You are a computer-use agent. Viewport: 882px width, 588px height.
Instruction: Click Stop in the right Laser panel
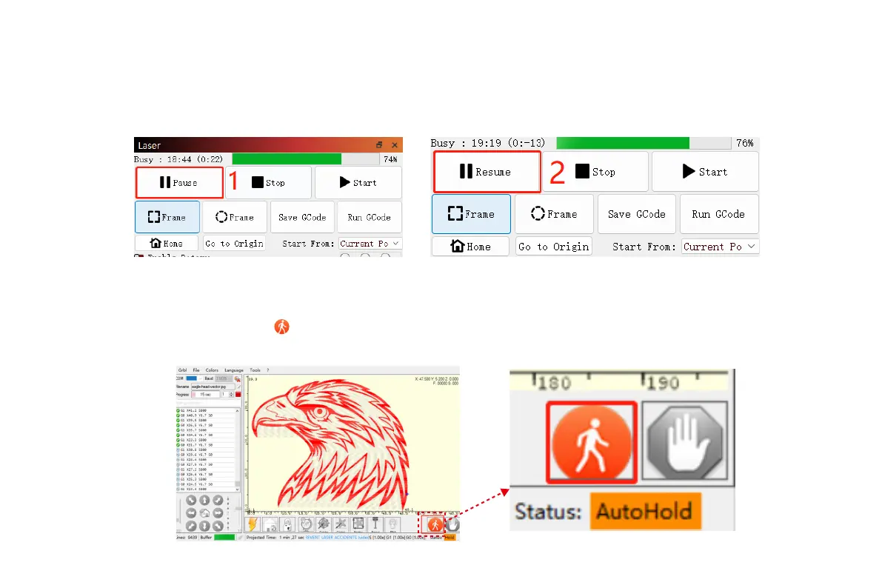click(595, 172)
